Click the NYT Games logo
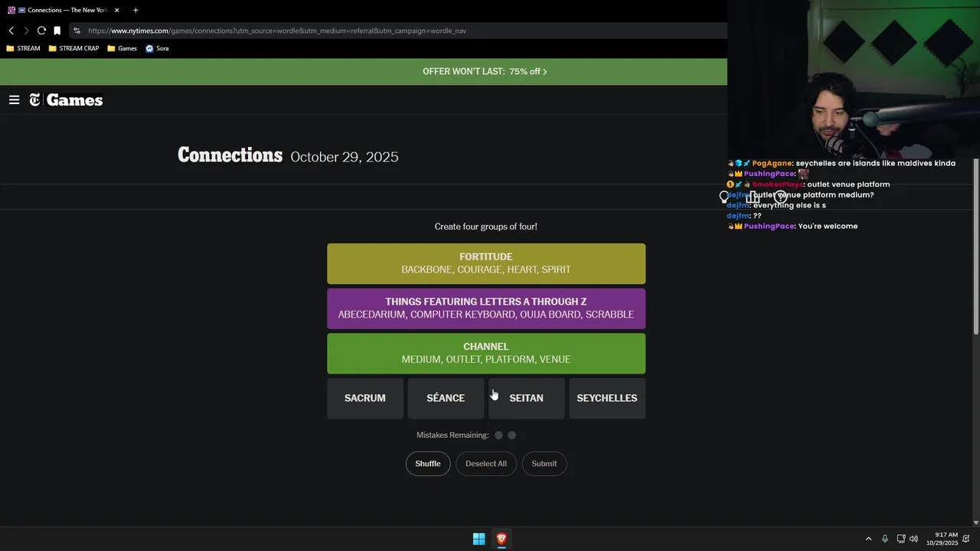The image size is (980, 551). (66, 99)
